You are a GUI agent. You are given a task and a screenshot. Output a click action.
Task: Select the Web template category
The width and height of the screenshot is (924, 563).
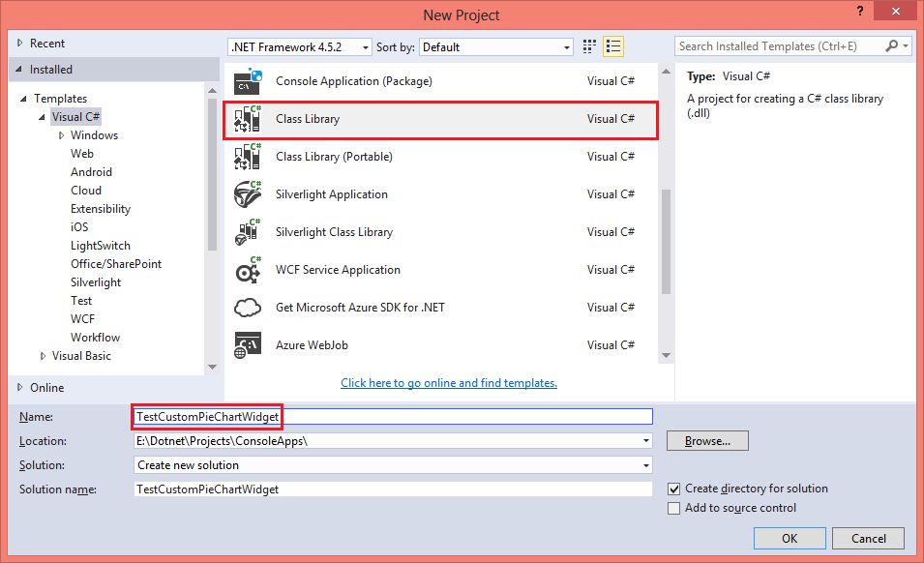pyautogui.click(x=82, y=154)
